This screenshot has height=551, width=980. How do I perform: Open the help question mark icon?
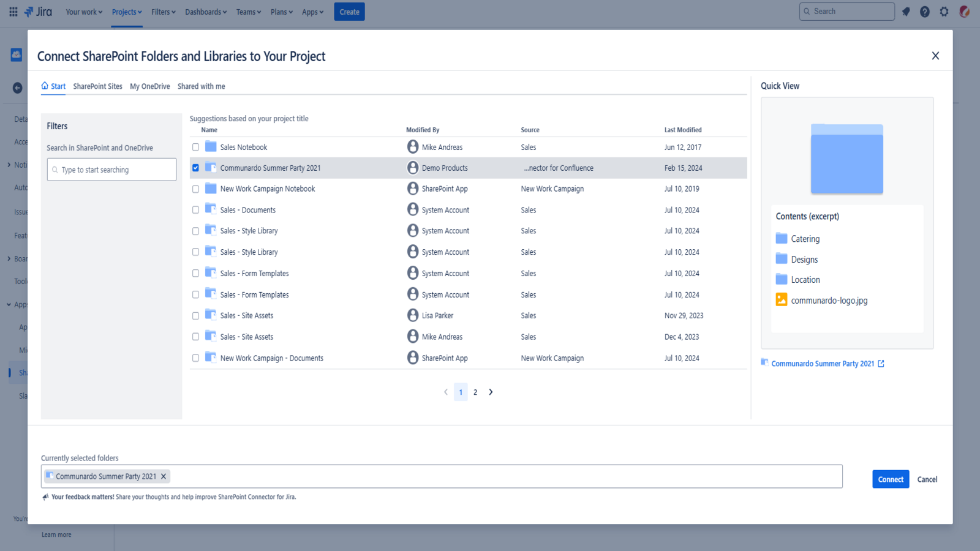tap(925, 12)
